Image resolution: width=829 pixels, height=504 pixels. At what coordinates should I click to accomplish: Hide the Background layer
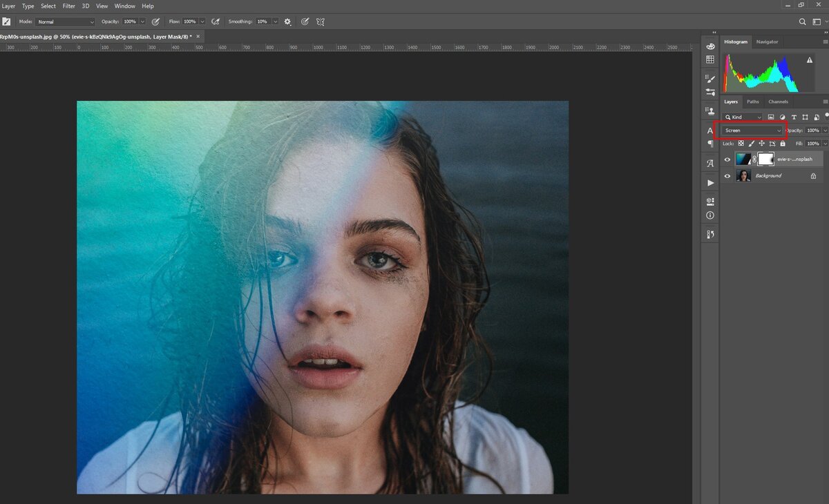[727, 176]
